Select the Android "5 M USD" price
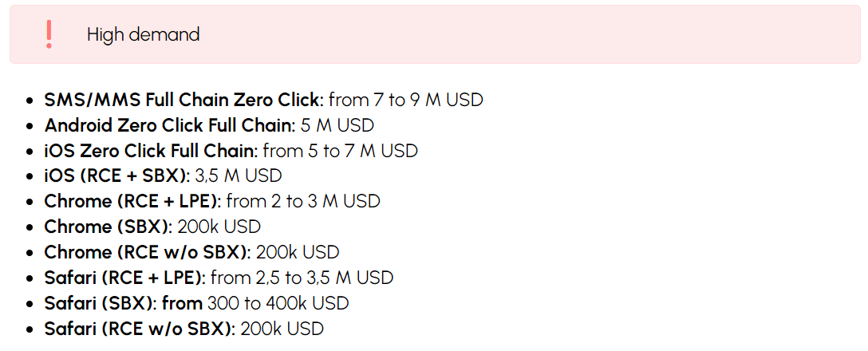The width and height of the screenshot is (868, 351). tap(337, 125)
